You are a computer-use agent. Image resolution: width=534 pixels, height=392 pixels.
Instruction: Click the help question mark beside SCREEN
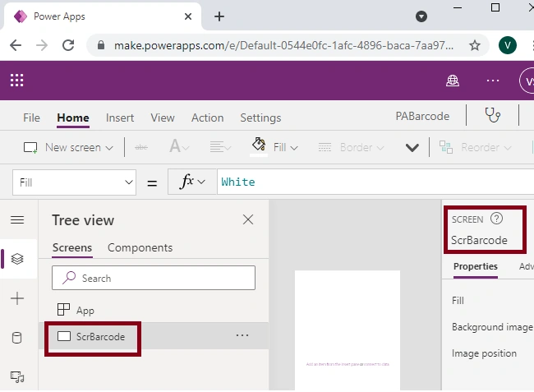496,219
